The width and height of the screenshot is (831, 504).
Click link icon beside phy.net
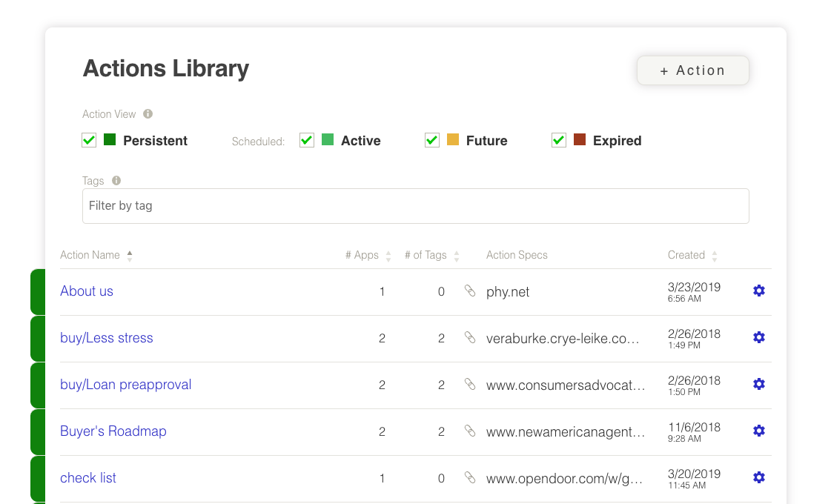click(469, 291)
